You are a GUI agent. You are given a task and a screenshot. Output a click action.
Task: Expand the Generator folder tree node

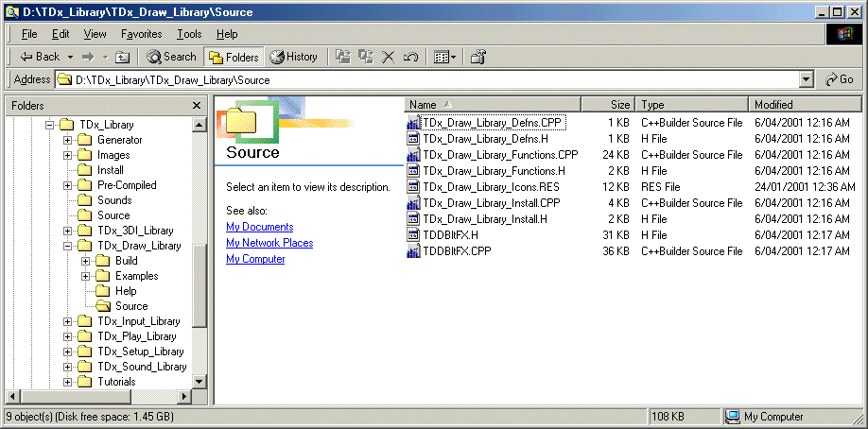click(68, 140)
